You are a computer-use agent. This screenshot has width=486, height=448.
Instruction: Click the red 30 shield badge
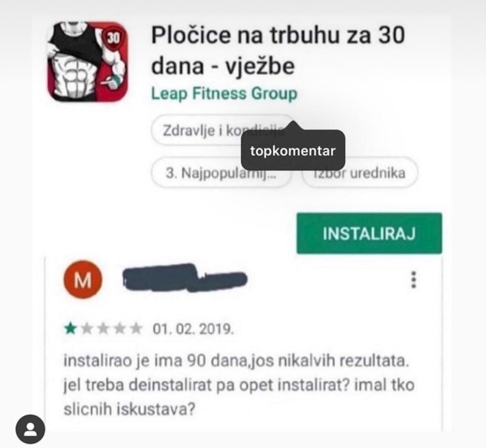point(113,38)
